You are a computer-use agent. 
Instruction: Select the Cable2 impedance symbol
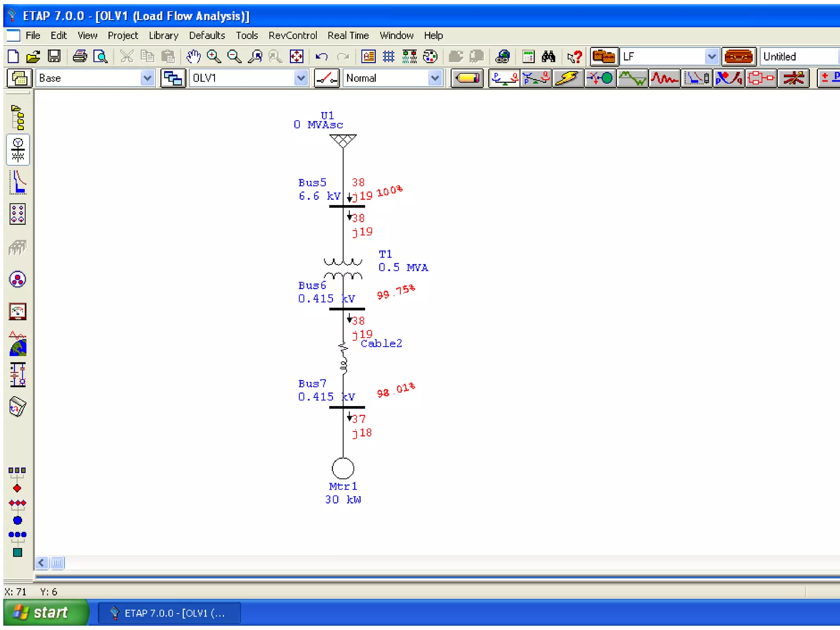pos(343,358)
